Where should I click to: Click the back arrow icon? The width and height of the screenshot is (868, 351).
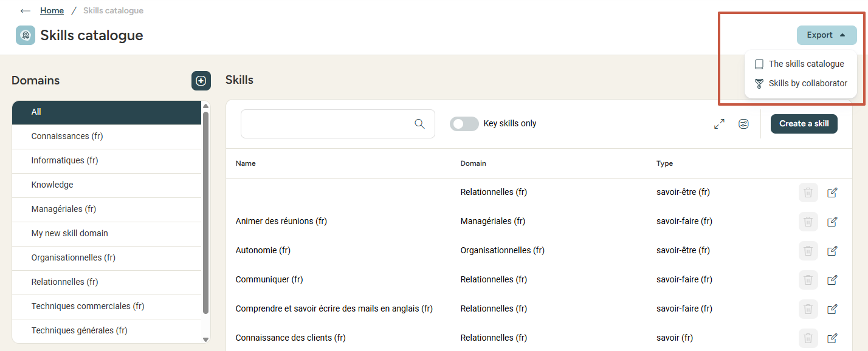(25, 11)
